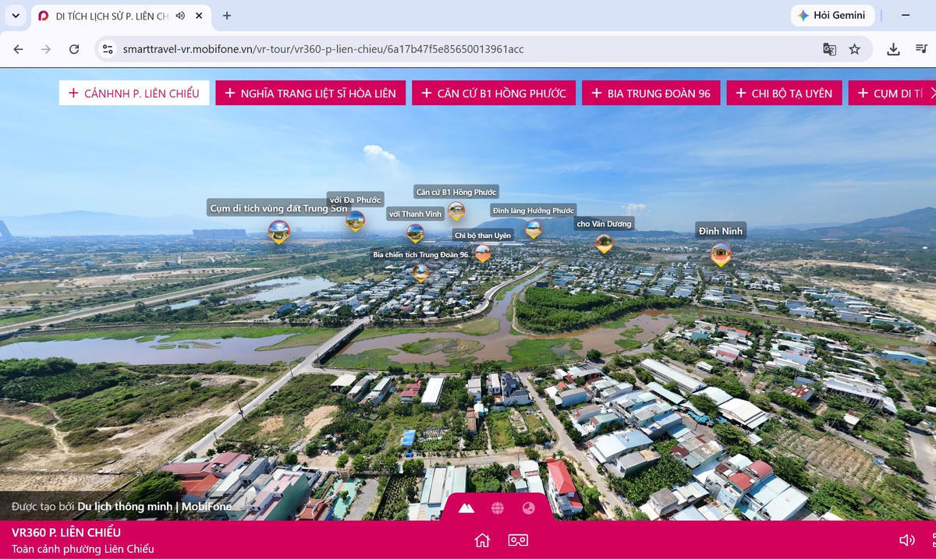The height and width of the screenshot is (560, 936).
Task: Go to the VR tour home icon
Action: click(x=482, y=540)
